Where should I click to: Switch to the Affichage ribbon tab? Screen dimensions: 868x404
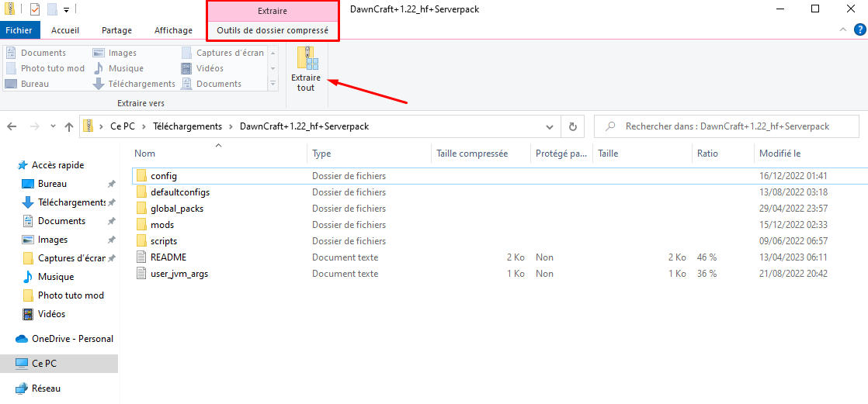[x=173, y=30]
